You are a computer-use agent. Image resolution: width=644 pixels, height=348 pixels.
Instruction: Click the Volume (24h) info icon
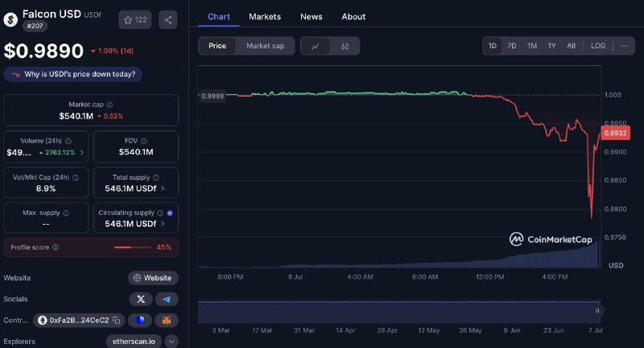click(x=68, y=141)
